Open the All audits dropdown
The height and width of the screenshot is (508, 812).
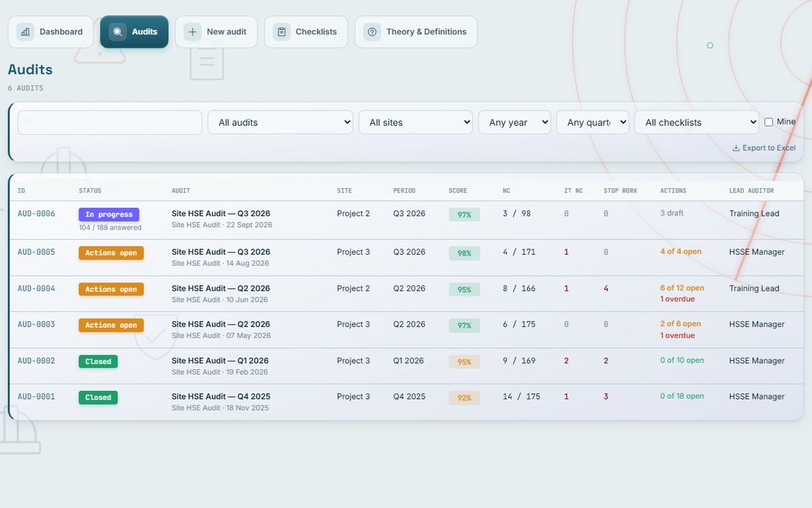coord(280,123)
